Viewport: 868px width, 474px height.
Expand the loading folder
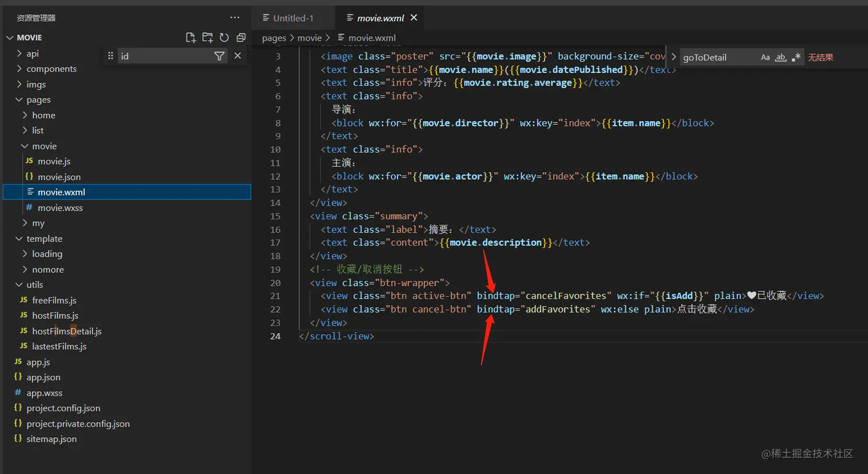coord(25,253)
